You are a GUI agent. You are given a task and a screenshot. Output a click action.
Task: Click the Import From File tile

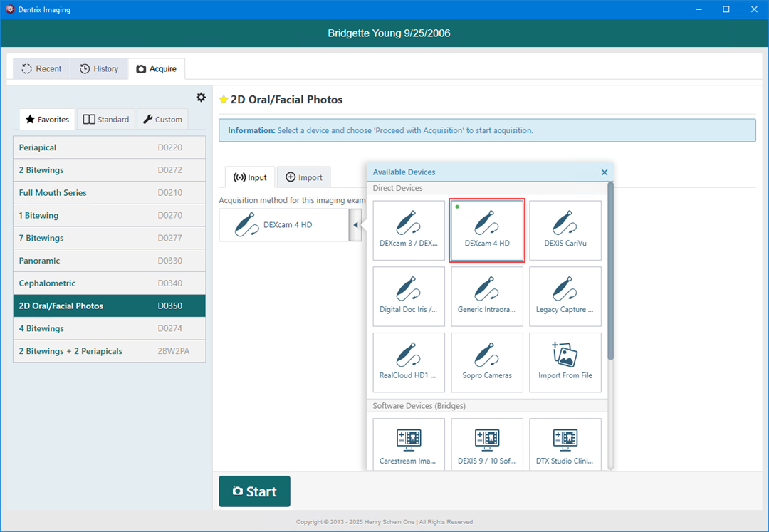click(565, 363)
